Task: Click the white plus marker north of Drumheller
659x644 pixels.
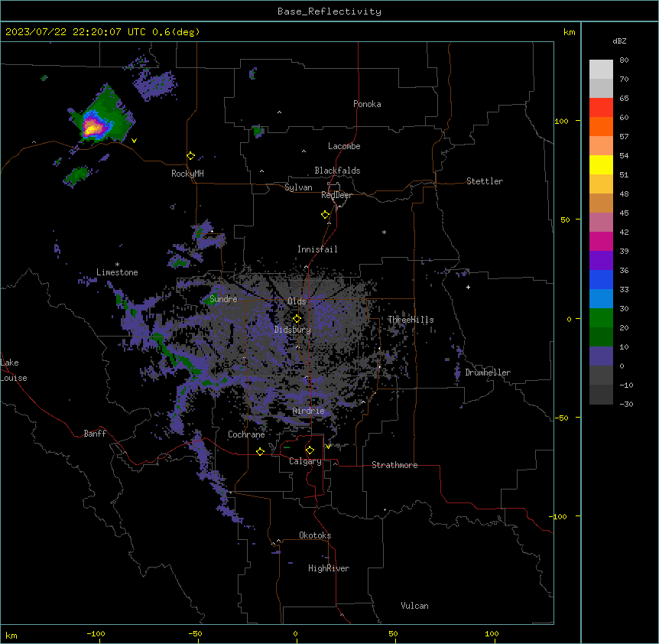Action: tap(468, 287)
